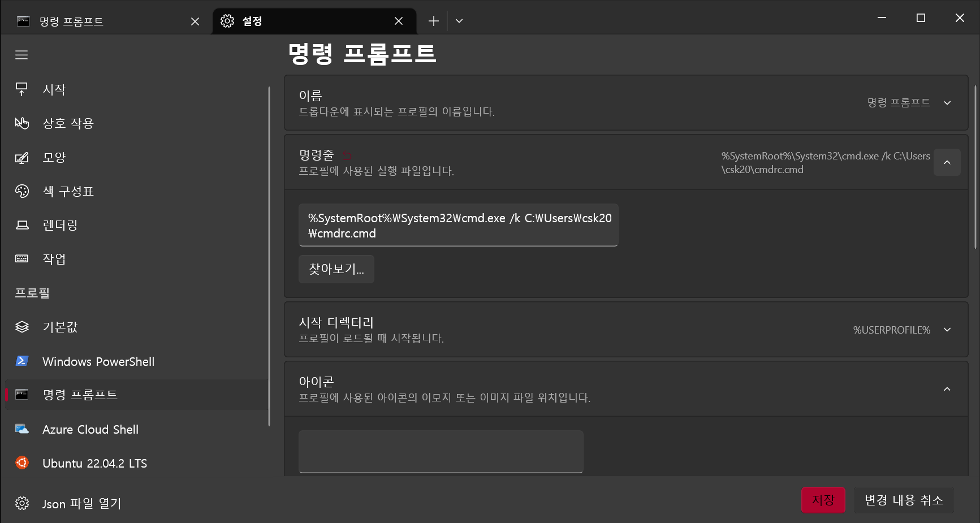The height and width of the screenshot is (523, 980).
Task: Click the sidebar navigation scrollbar
Action: pyautogui.click(x=269, y=256)
